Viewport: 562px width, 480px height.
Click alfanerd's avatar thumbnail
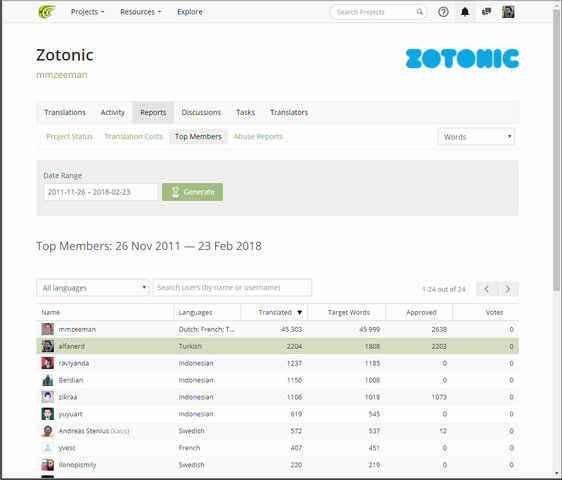point(48,346)
